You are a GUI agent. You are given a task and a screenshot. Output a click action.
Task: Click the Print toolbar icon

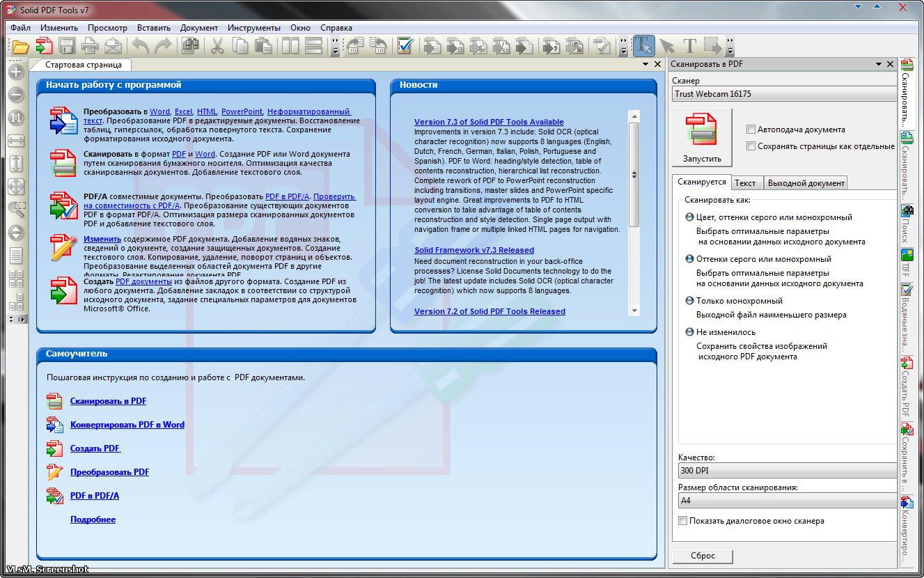tap(90, 46)
